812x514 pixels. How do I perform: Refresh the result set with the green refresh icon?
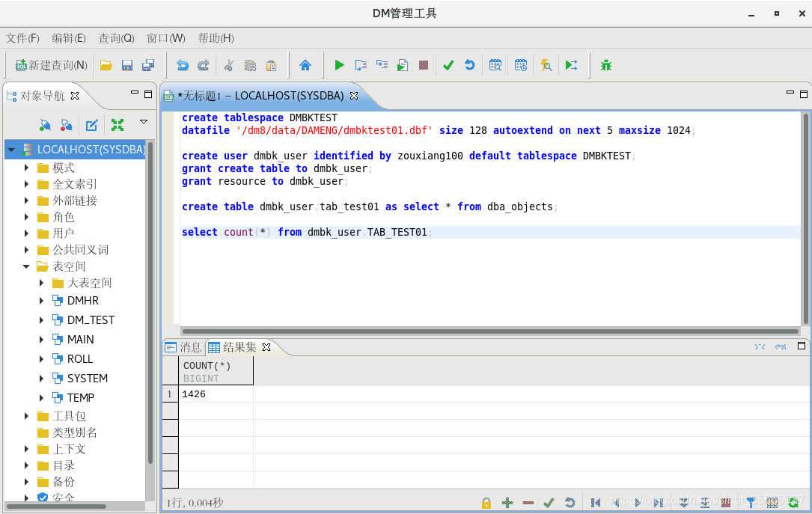click(x=793, y=503)
